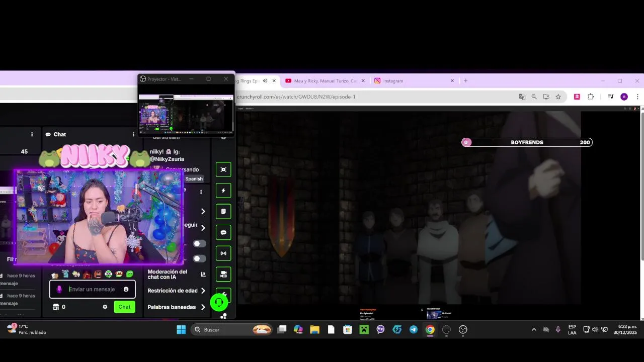The image size is (644, 362).
Task: Open the Minecraft icon in taskbar
Action: click(x=364, y=330)
